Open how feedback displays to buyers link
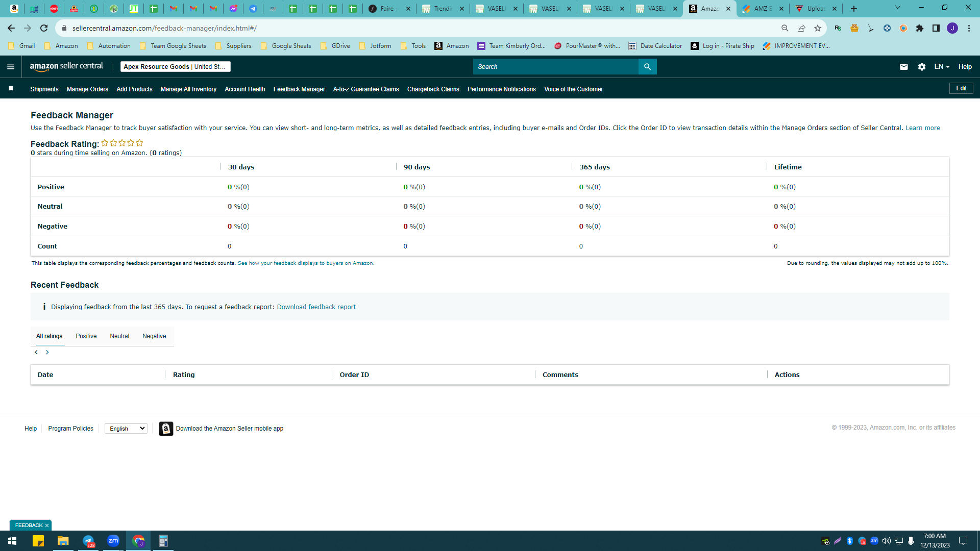Image resolution: width=980 pixels, height=551 pixels. click(x=305, y=263)
